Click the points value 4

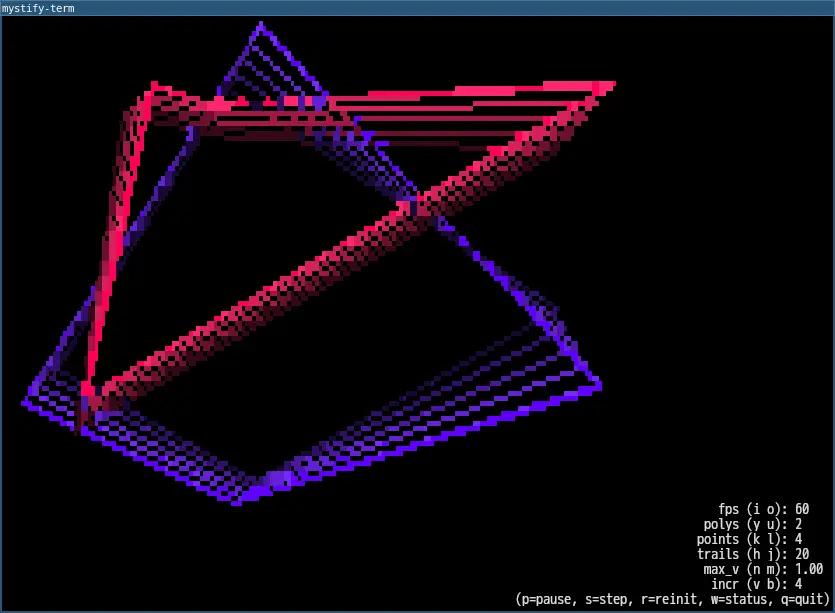pos(799,539)
